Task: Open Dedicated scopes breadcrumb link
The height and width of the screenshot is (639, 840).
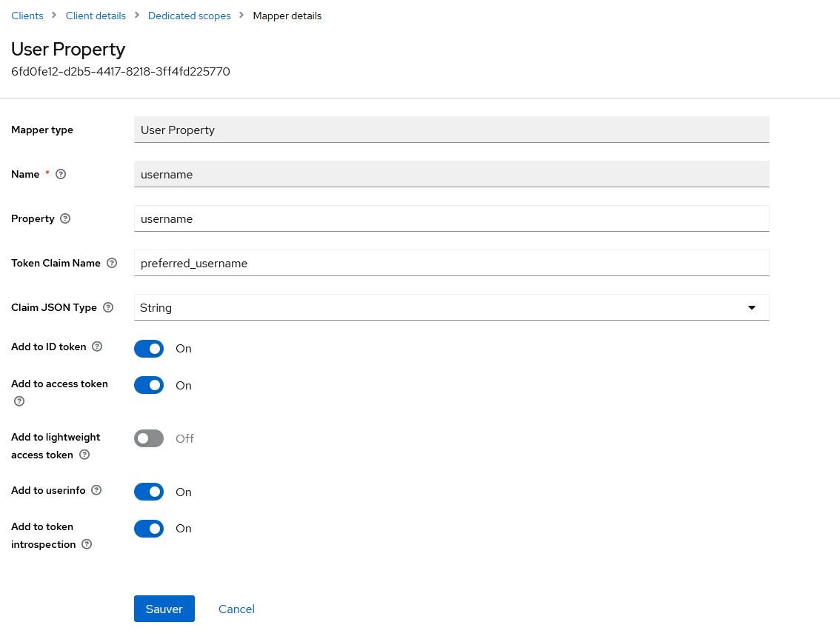Action: 189,16
